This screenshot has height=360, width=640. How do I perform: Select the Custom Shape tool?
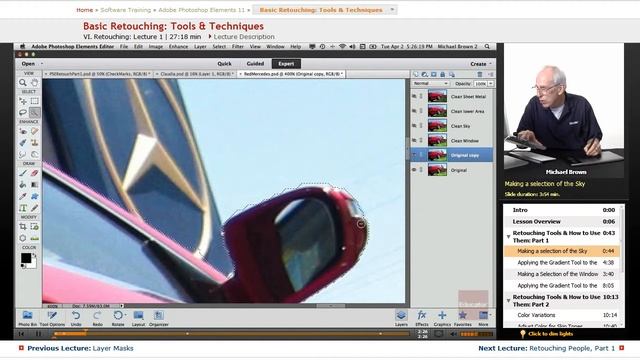[35, 196]
